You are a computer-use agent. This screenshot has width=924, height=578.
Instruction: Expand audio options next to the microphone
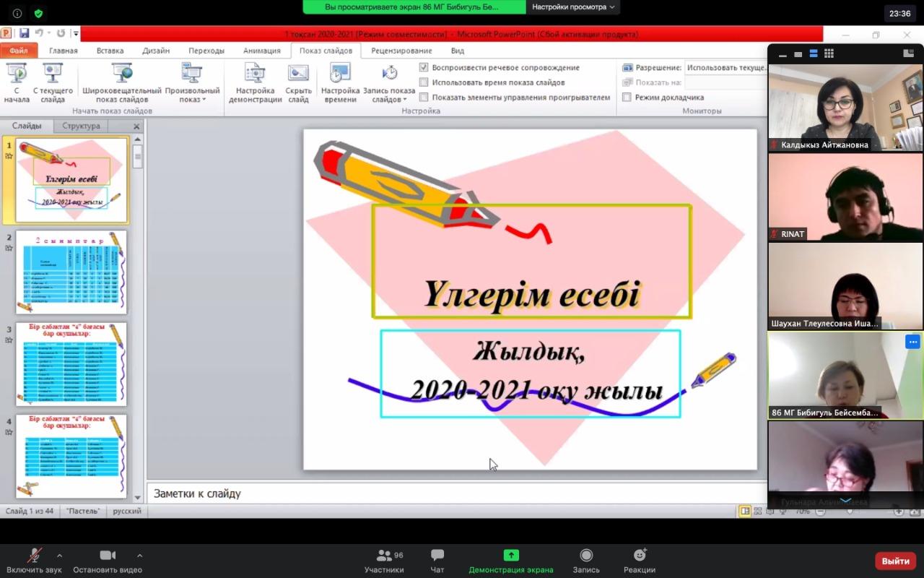[59, 556]
